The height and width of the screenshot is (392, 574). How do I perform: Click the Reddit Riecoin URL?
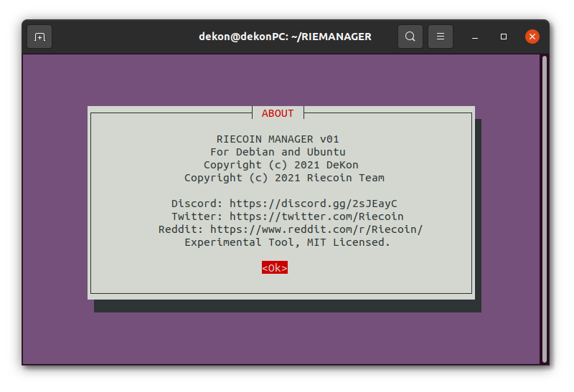click(316, 229)
